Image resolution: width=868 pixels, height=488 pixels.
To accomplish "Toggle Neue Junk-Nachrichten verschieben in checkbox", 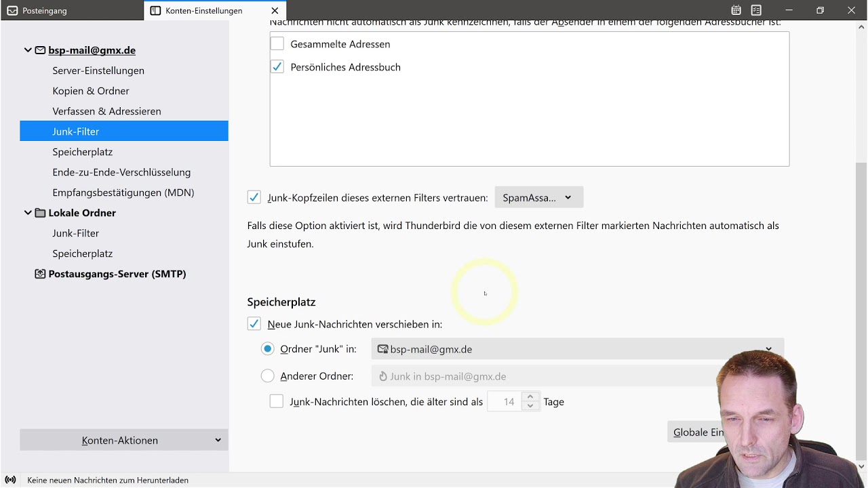I will point(254,324).
